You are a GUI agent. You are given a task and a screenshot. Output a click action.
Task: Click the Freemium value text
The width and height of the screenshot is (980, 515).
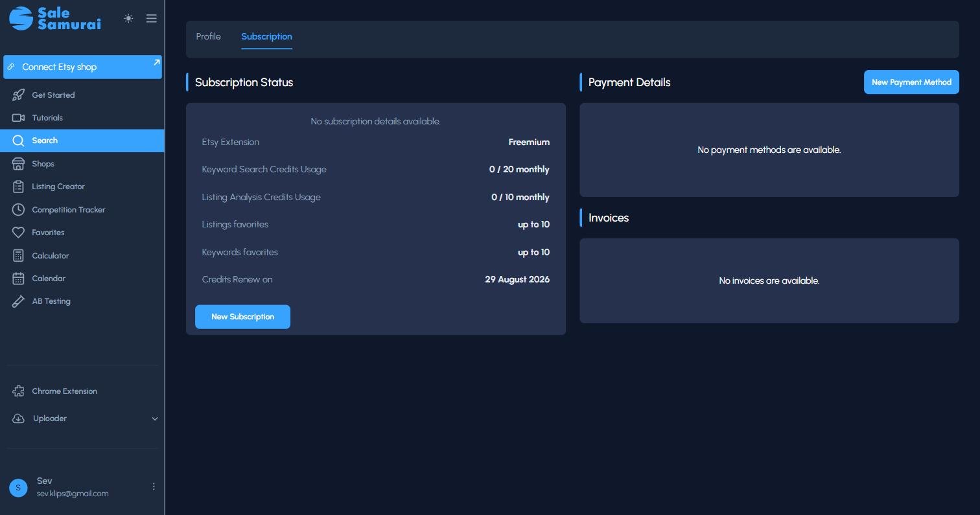[x=529, y=142]
